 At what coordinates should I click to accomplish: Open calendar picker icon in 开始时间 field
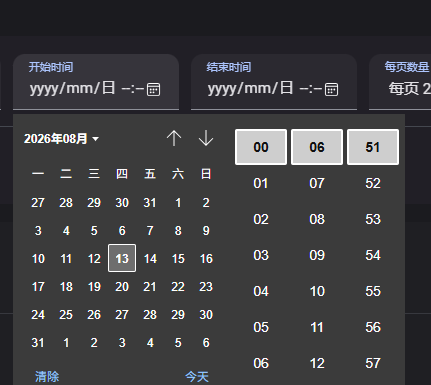pyautogui.click(x=153, y=89)
